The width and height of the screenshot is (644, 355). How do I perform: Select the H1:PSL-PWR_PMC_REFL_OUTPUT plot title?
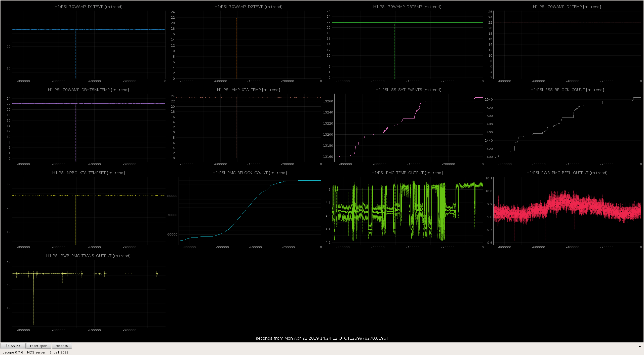567,173
